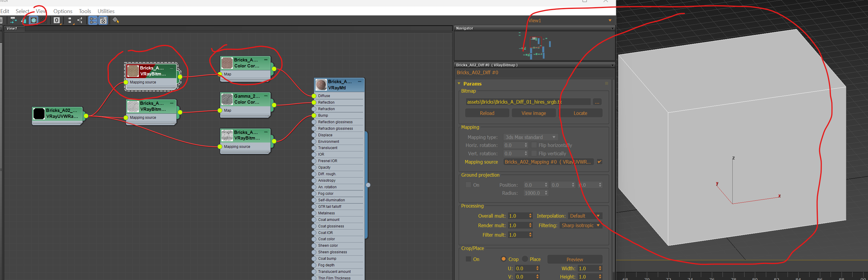Enable Crop/Place On checkbox
This screenshot has width=868, height=280.
tap(468, 259)
